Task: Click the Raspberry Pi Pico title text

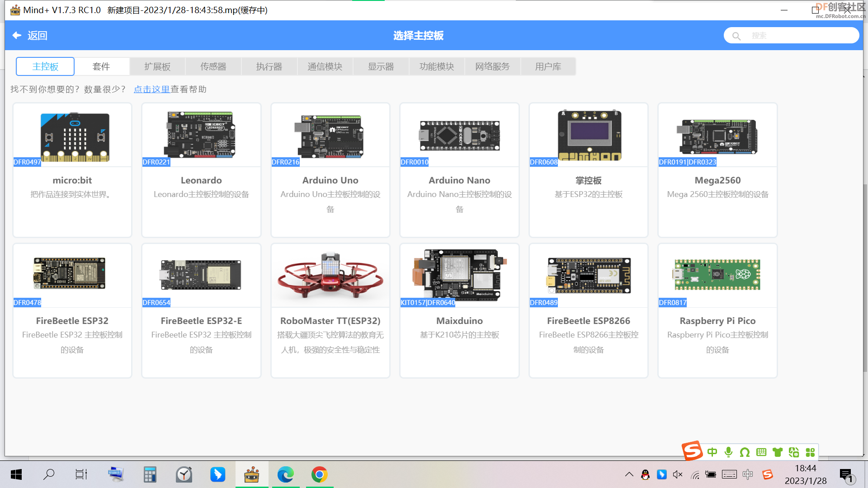Action: [x=717, y=321]
